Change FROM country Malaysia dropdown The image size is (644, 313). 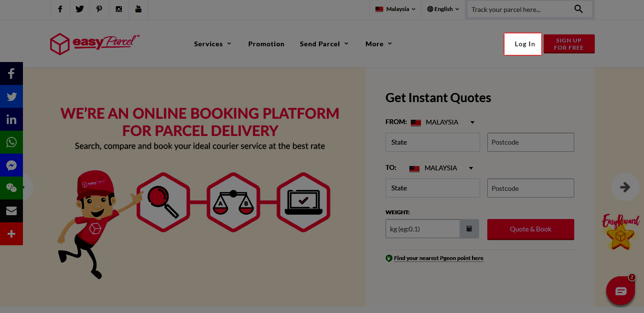point(442,122)
